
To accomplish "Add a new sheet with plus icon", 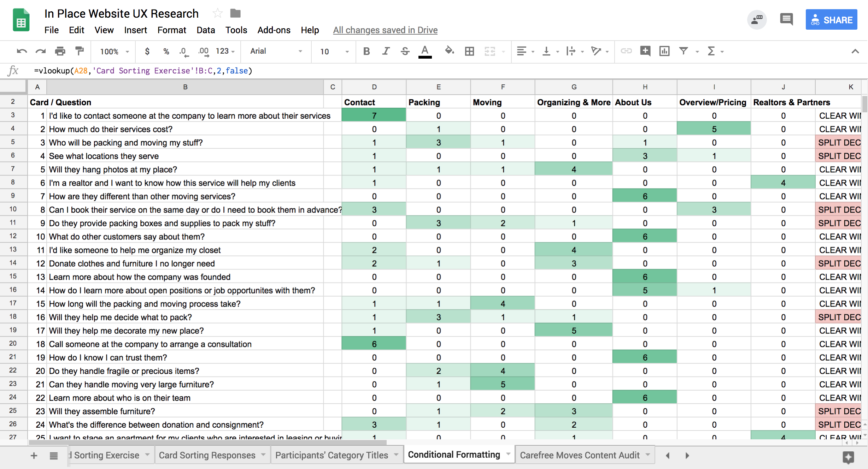I will point(34,456).
